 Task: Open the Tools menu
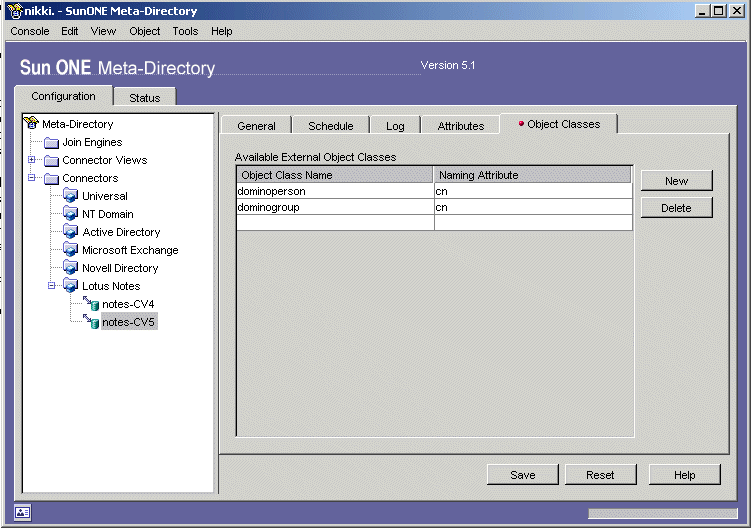tap(185, 31)
